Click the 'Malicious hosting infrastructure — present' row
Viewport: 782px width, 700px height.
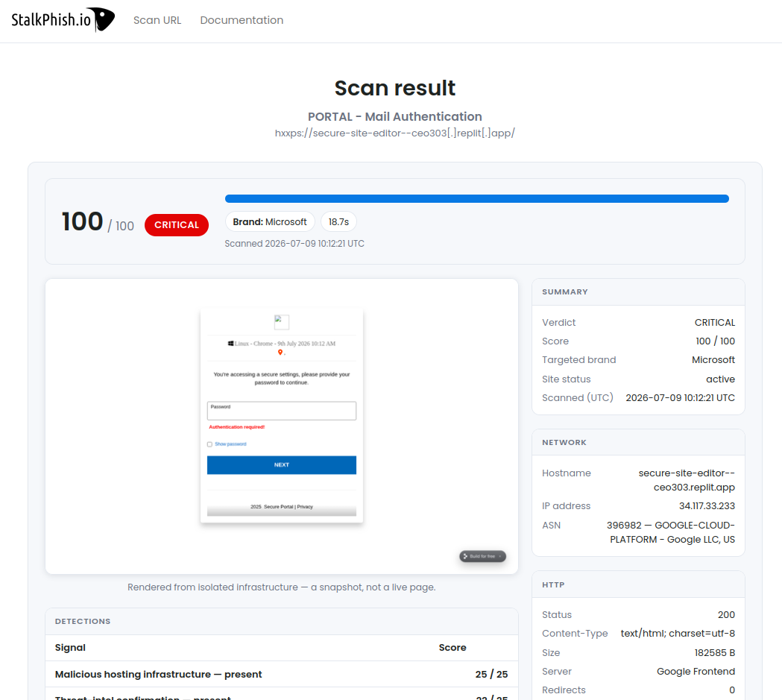coord(281,674)
